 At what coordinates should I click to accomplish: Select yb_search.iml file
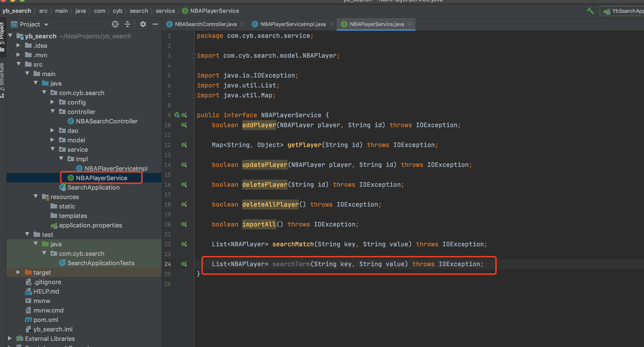(x=53, y=329)
